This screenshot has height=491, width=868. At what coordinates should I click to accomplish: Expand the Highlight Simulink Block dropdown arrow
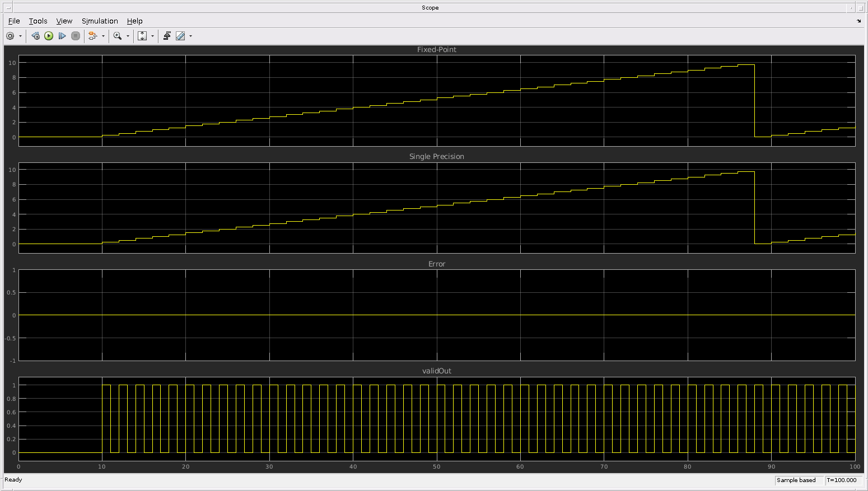point(103,36)
